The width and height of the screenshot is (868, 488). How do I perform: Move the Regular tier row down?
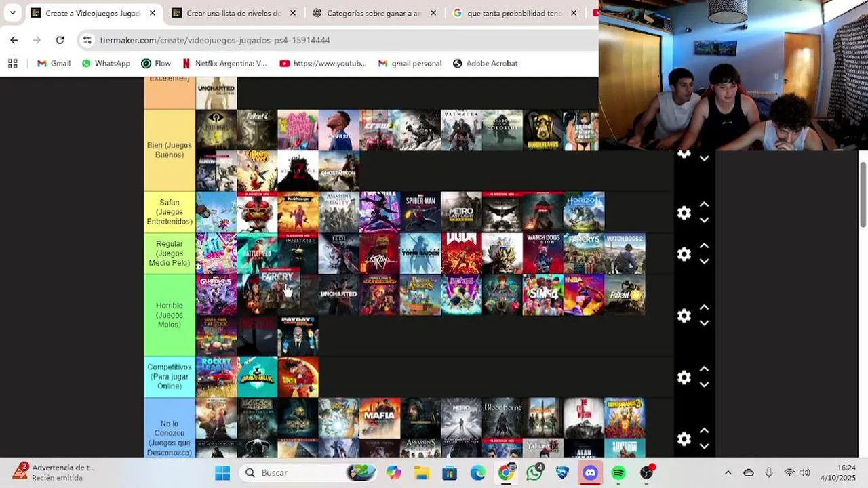(x=704, y=262)
